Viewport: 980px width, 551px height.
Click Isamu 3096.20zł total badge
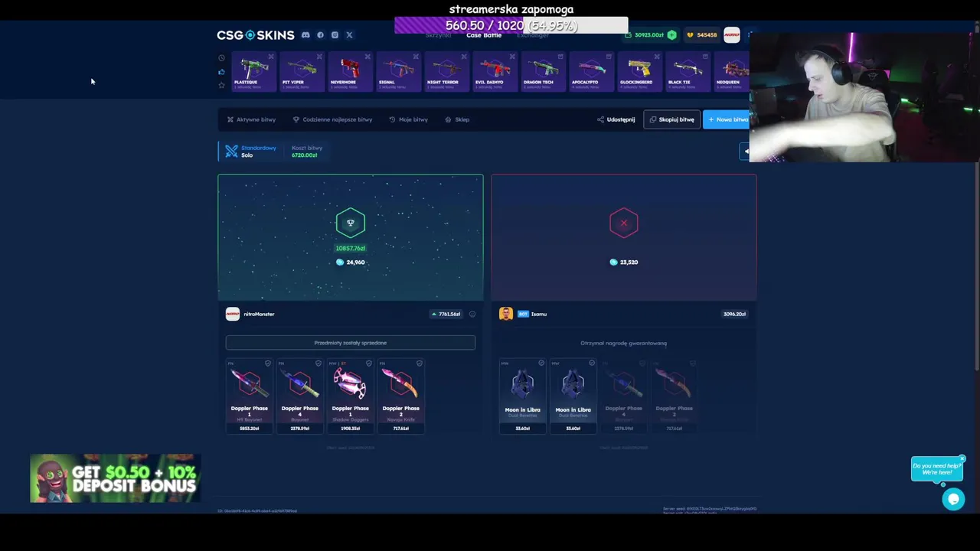click(x=734, y=314)
